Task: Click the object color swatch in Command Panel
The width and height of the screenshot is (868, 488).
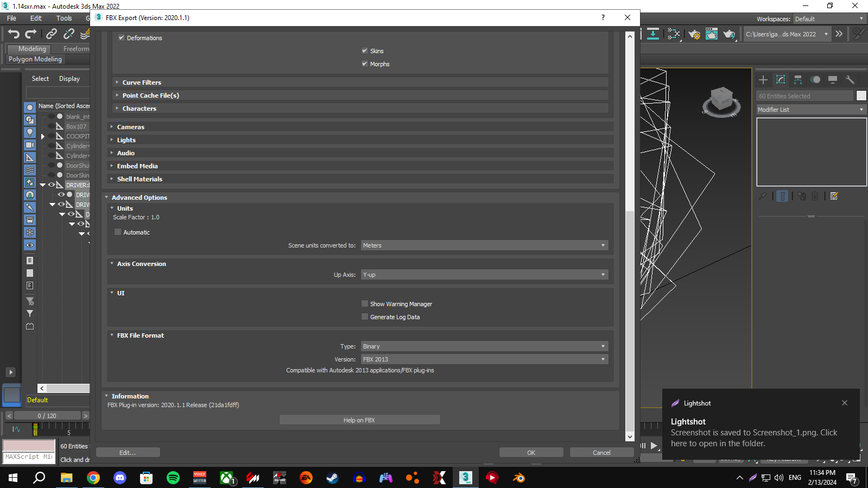Action: (x=861, y=96)
